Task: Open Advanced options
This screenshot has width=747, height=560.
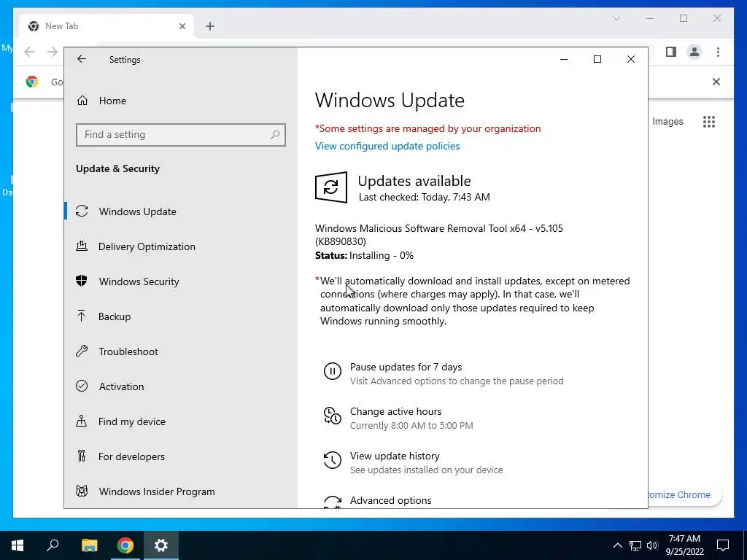Action: point(391,500)
